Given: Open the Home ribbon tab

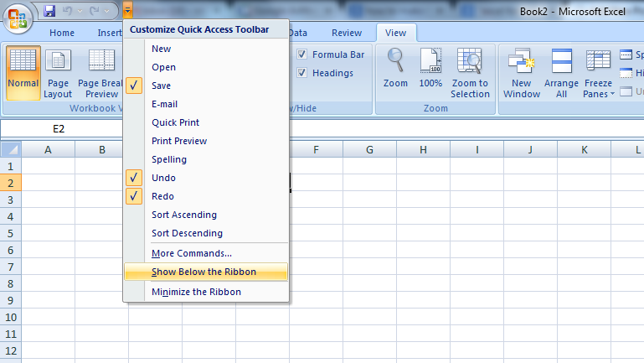Looking at the screenshot, I should pyautogui.click(x=62, y=33).
